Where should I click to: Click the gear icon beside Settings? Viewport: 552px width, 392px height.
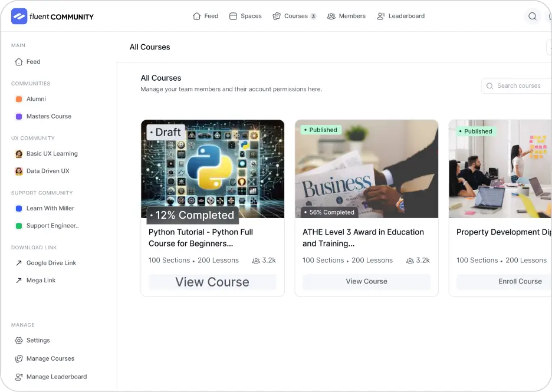(x=19, y=341)
